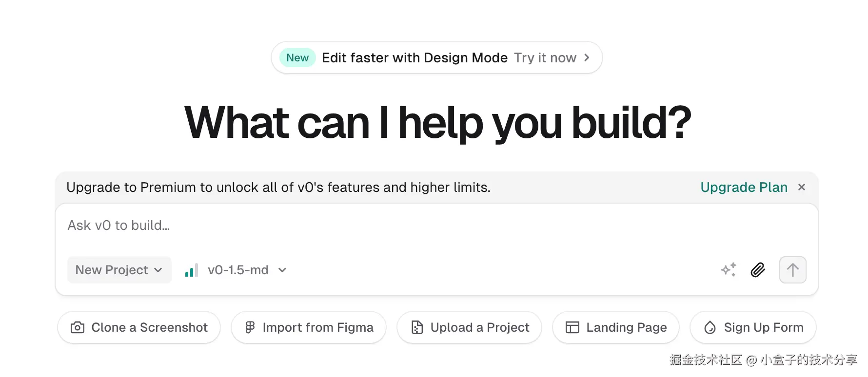
Task: Click the chevron beside Try it now
Action: coord(587,57)
